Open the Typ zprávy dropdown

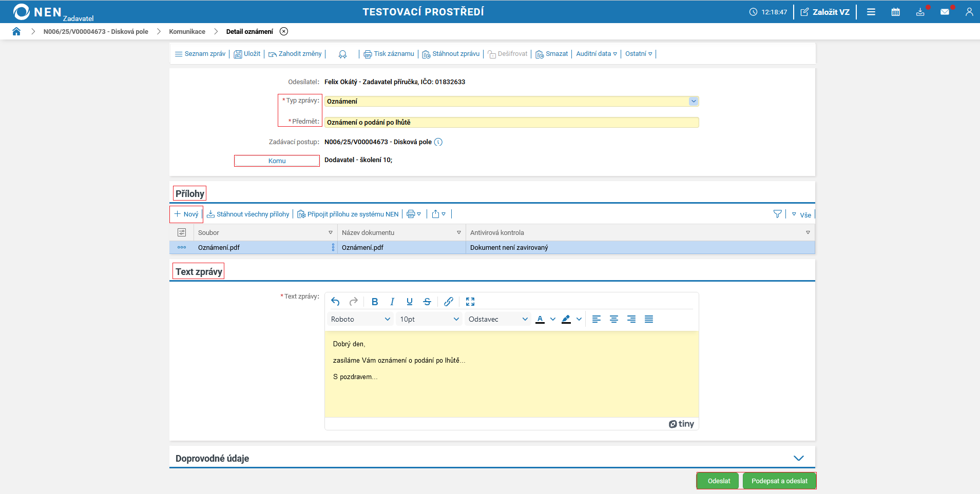pos(693,102)
